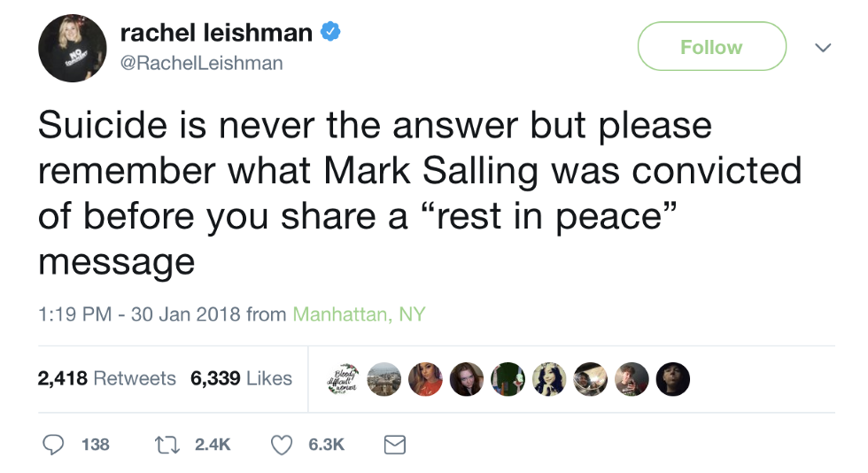Send tweet via the envelope message icon
868x473 pixels.
(394, 445)
